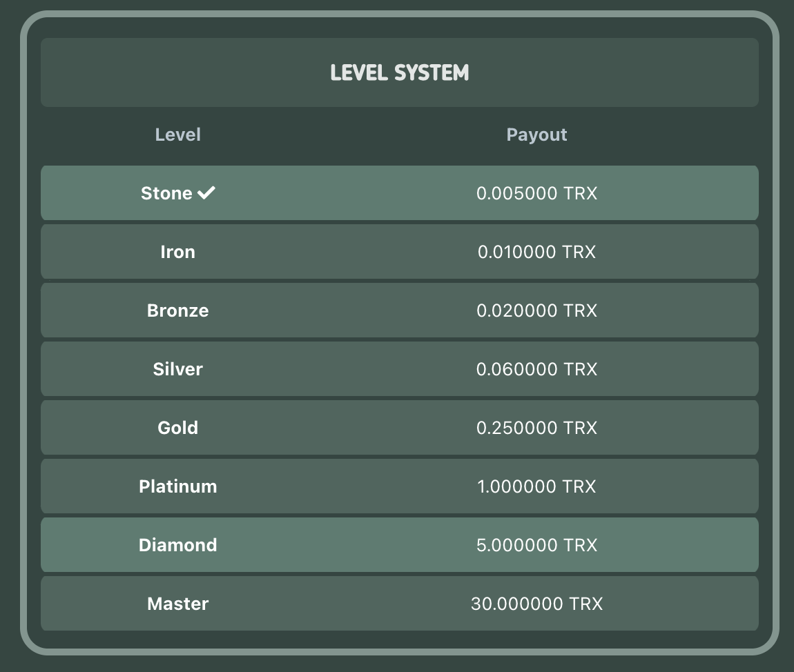
Task: Click the 1.000000 TRX Platinum payout
Action: coord(536,486)
